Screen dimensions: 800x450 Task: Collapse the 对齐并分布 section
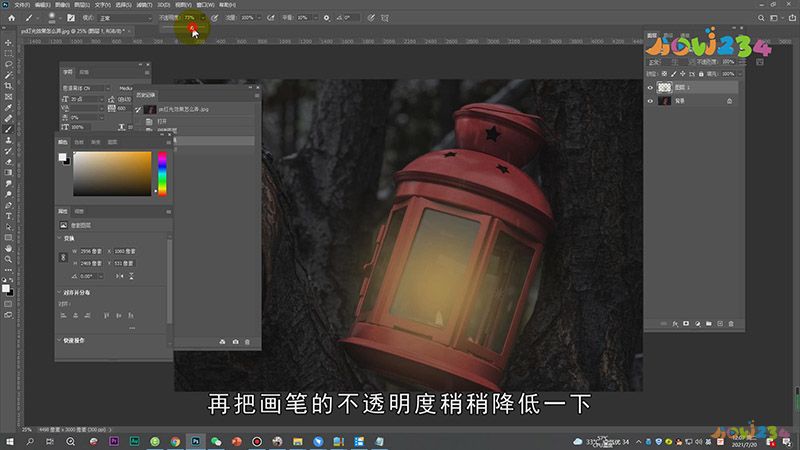click(x=60, y=292)
